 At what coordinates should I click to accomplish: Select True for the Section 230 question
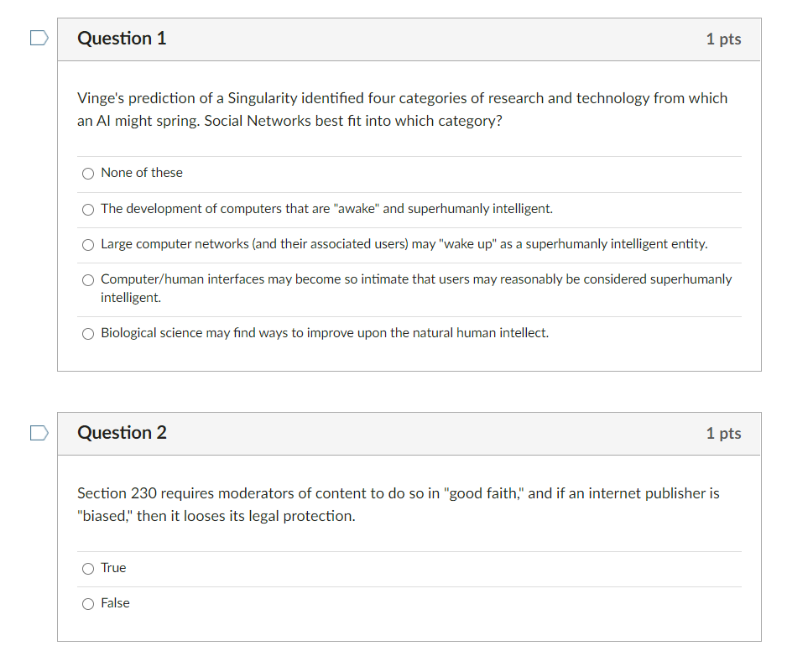88,568
